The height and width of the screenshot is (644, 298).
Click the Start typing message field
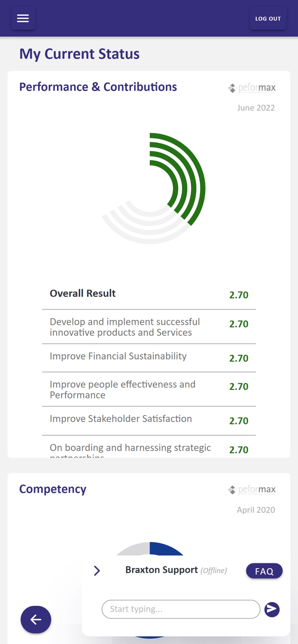(181, 609)
